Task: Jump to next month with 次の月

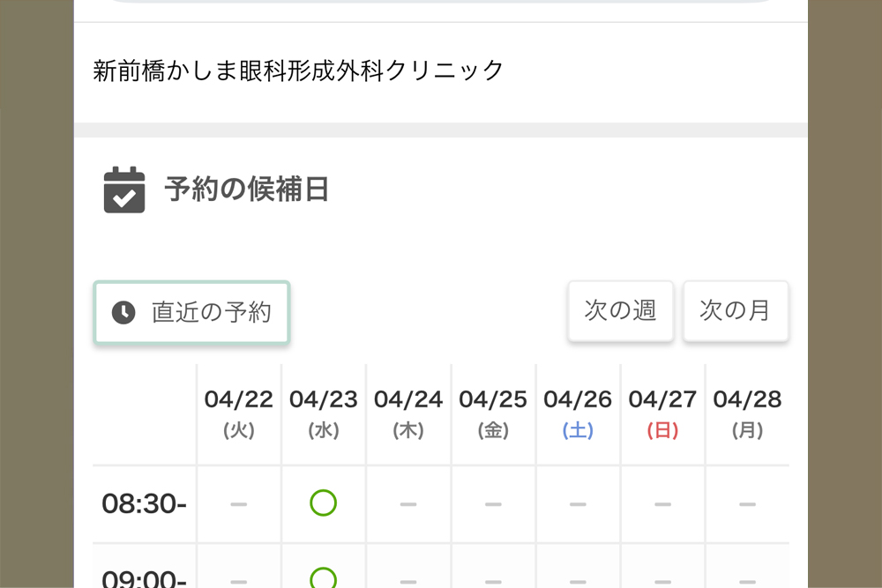Action: [736, 311]
